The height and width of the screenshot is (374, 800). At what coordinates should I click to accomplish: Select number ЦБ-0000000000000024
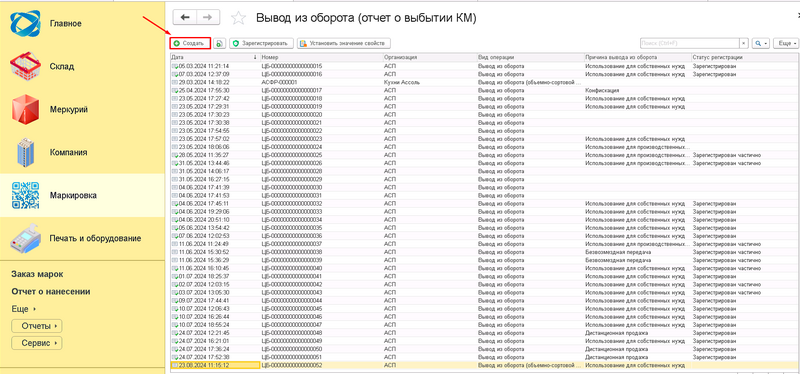point(291,147)
